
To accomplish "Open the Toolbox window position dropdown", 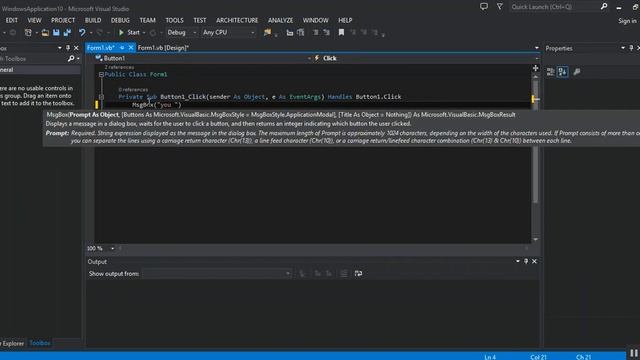I will click(x=60, y=48).
